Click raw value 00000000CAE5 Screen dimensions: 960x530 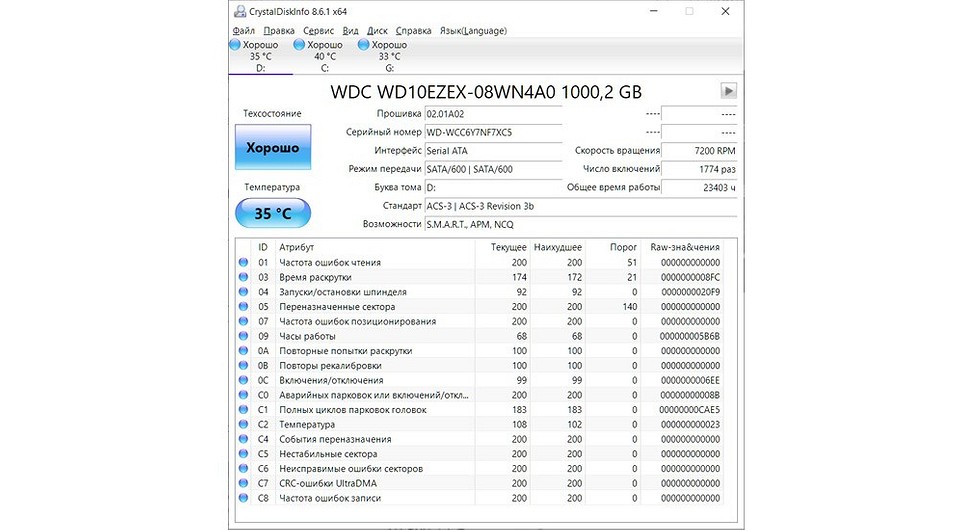(690, 409)
